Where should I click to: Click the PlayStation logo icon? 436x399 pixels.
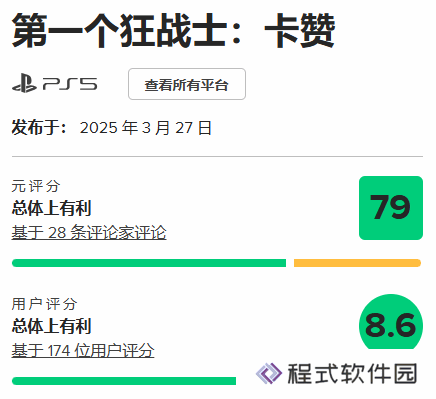pos(24,83)
